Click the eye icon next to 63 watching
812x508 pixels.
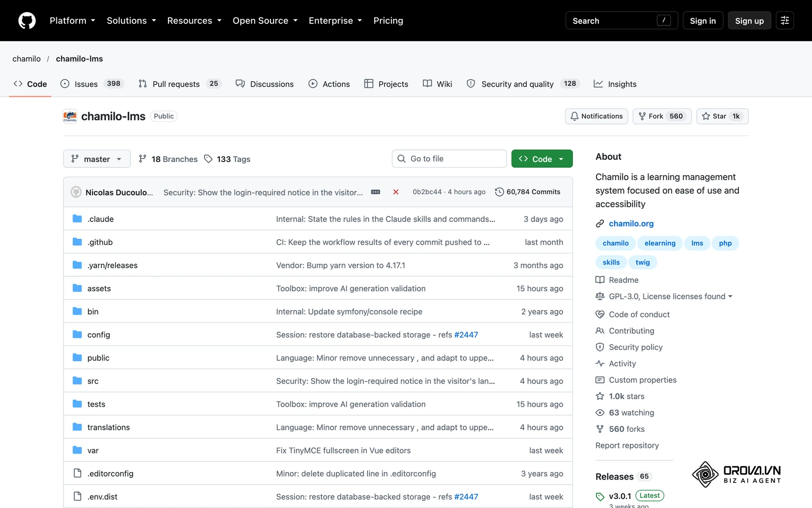(x=600, y=412)
